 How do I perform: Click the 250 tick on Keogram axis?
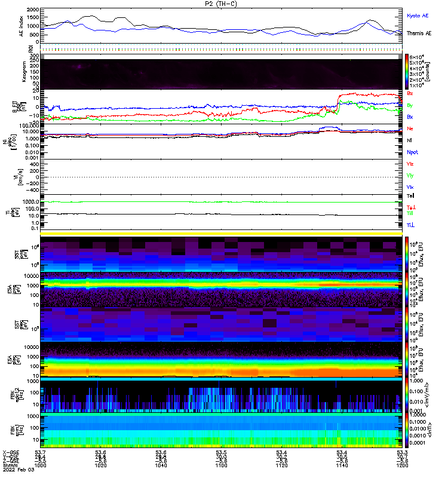pyautogui.click(x=35, y=60)
